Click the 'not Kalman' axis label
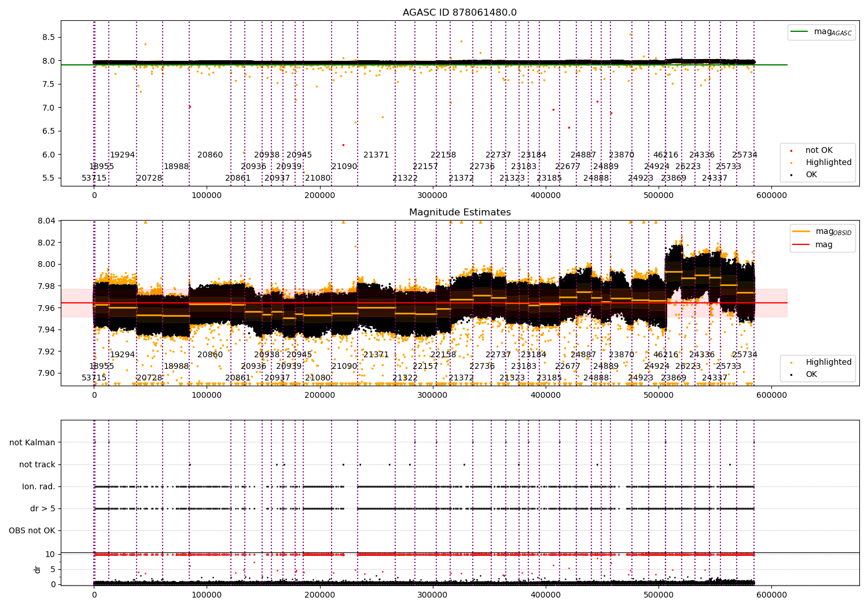This screenshot has height=608, width=868. coord(32,442)
